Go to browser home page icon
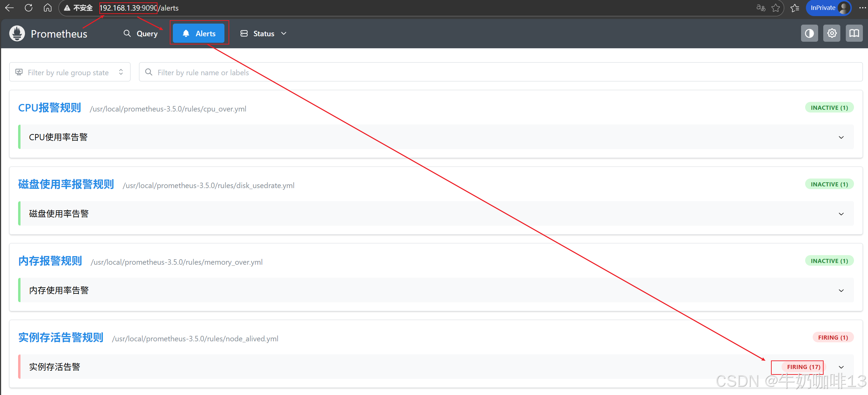Viewport: 868px width, 395px height. tap(47, 8)
